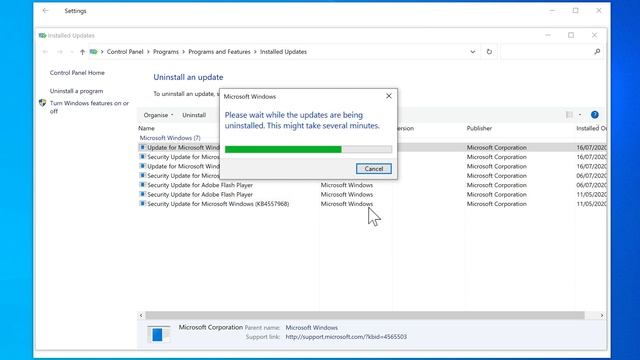Open Control Panel Home link
The height and width of the screenshot is (360, 640).
[77, 73]
